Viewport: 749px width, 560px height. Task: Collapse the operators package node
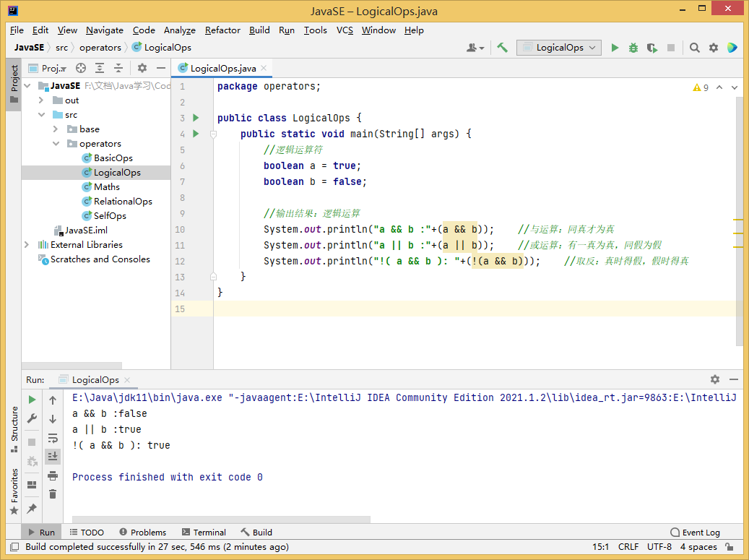tap(56, 144)
